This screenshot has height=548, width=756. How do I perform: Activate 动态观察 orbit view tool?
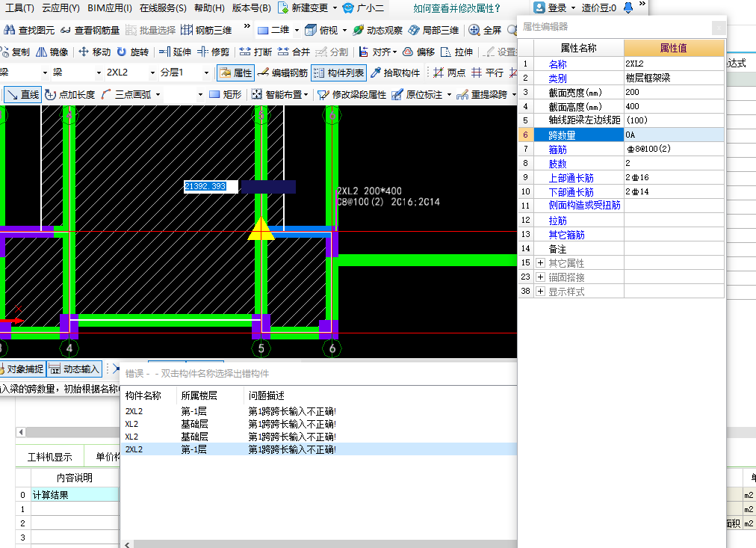tap(377, 30)
